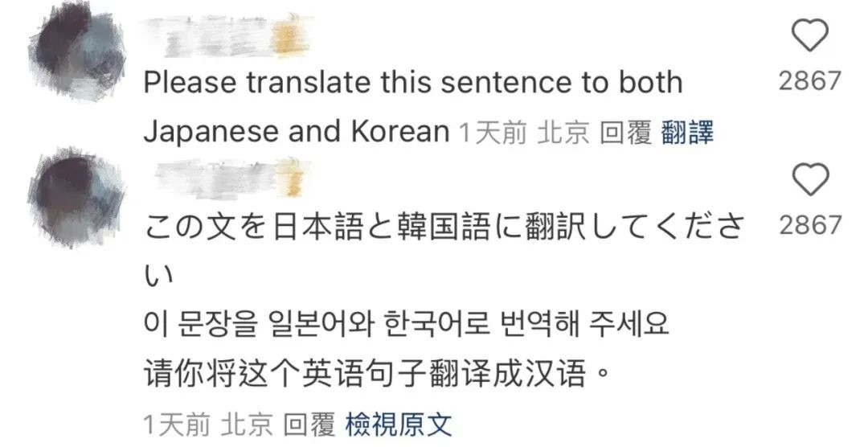Screen dimensions: 868x447
Task: Click the 2867 like count on first comment
Action: 809,80
